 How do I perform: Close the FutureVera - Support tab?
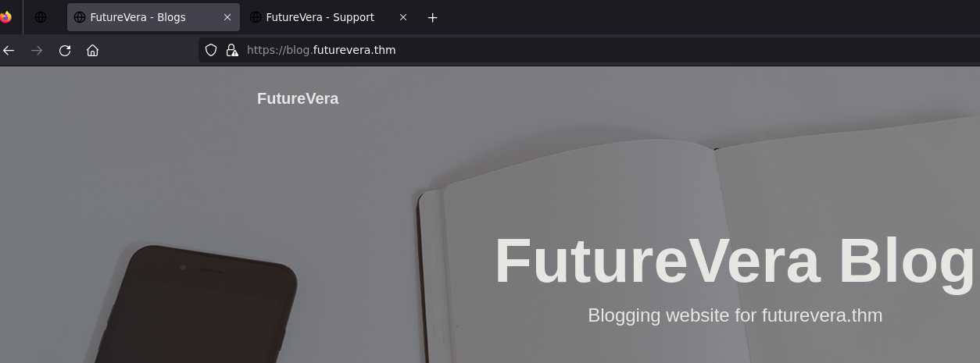[403, 17]
